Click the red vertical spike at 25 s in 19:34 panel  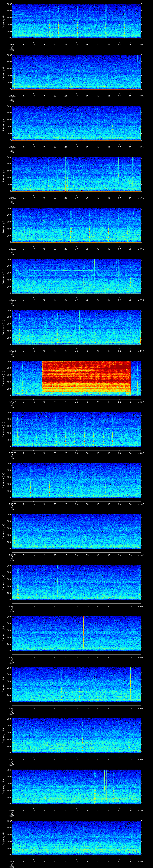point(65,174)
